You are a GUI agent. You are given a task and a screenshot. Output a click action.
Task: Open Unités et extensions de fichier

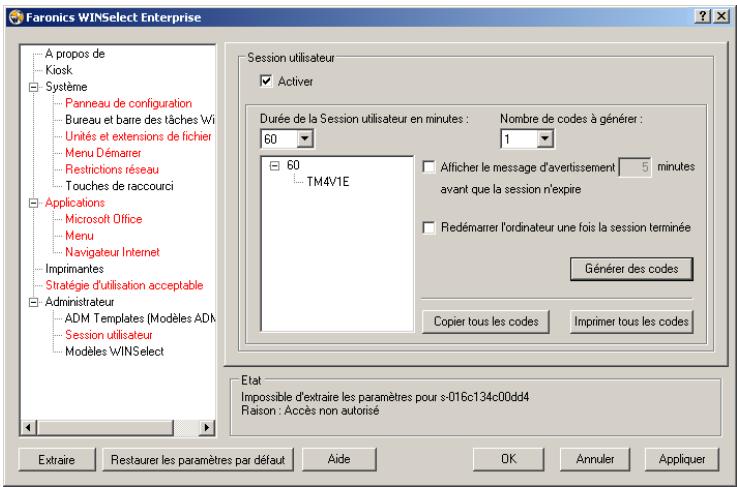[x=138, y=136]
